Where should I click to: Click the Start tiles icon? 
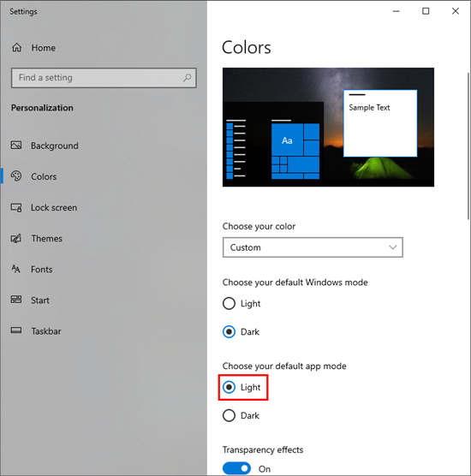point(16,300)
